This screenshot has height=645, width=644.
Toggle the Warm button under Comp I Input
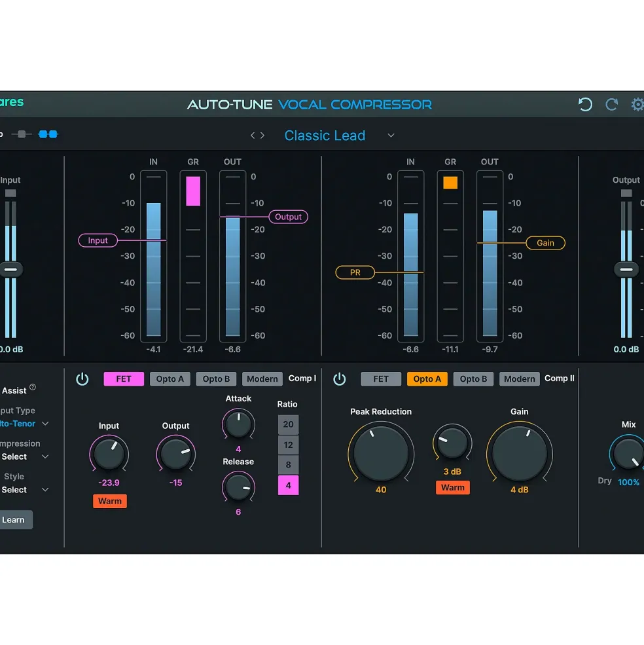click(110, 501)
